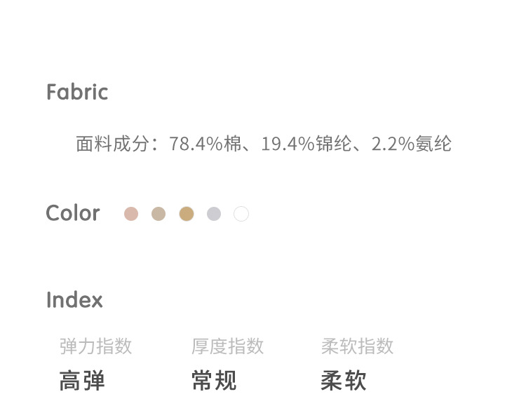Screen dimensions: 526x420
Task: Choose the beige khaki color swatch
Action: tap(159, 214)
